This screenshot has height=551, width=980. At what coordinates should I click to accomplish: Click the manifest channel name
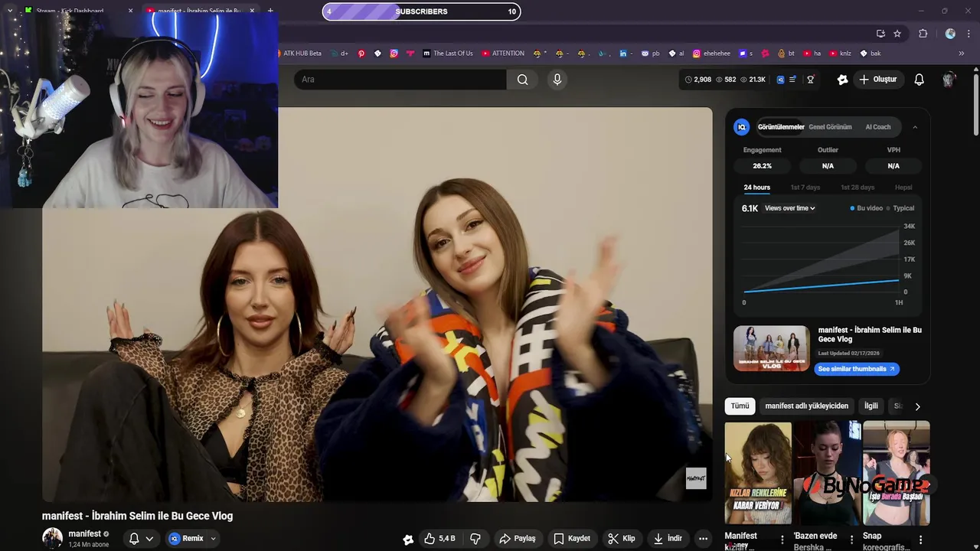[84, 534]
